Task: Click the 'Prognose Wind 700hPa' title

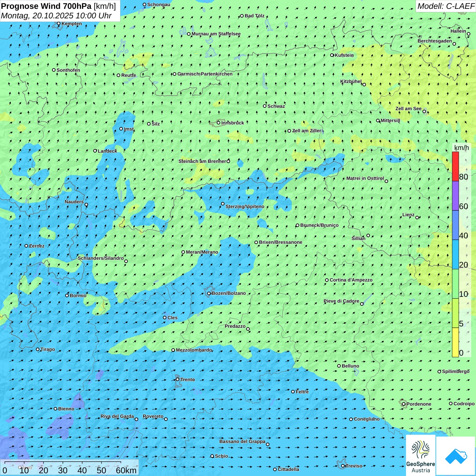Action: tap(46, 6)
